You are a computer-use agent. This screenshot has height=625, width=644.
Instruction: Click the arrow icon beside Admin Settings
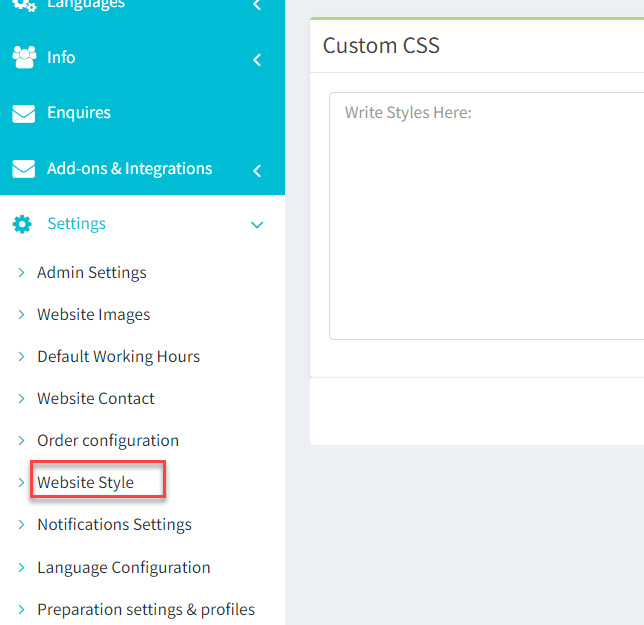coord(21,272)
